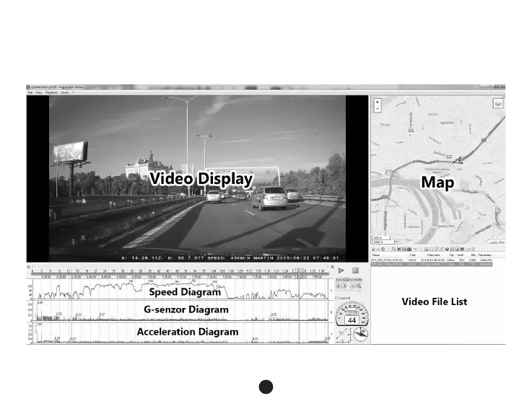Click the timeline zoom magnifier at right end
The image size is (532, 401).
332,267
